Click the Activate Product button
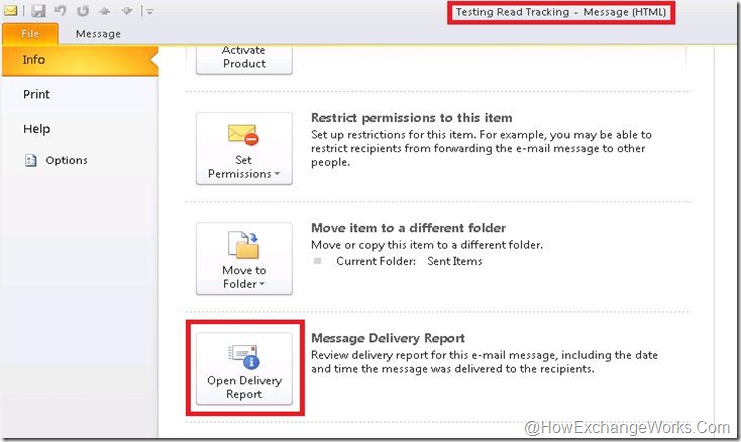This screenshot has width=741, height=442. pyautogui.click(x=244, y=60)
